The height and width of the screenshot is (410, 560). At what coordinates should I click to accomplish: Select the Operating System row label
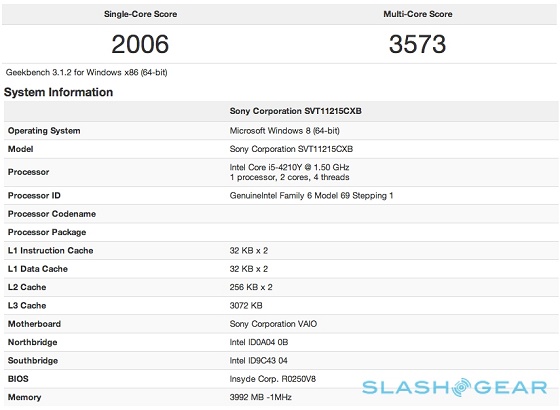(x=44, y=131)
